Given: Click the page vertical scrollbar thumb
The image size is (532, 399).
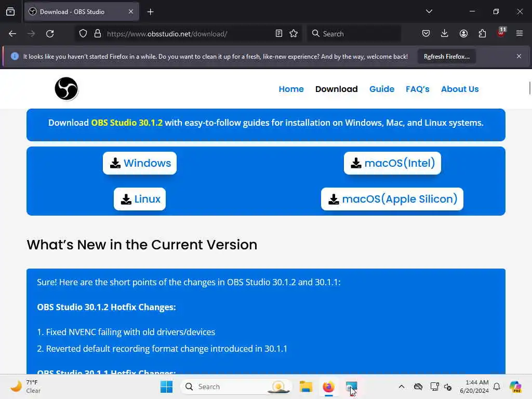Looking at the screenshot, I should pyautogui.click(x=529, y=88).
